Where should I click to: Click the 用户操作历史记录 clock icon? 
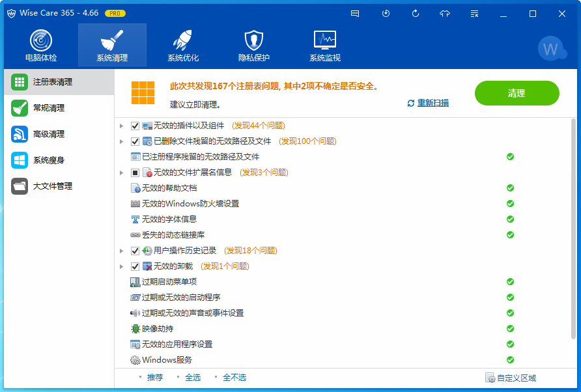tap(147, 251)
